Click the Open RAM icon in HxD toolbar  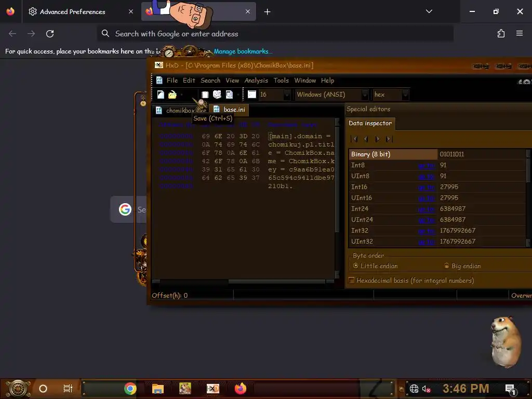[205, 95]
